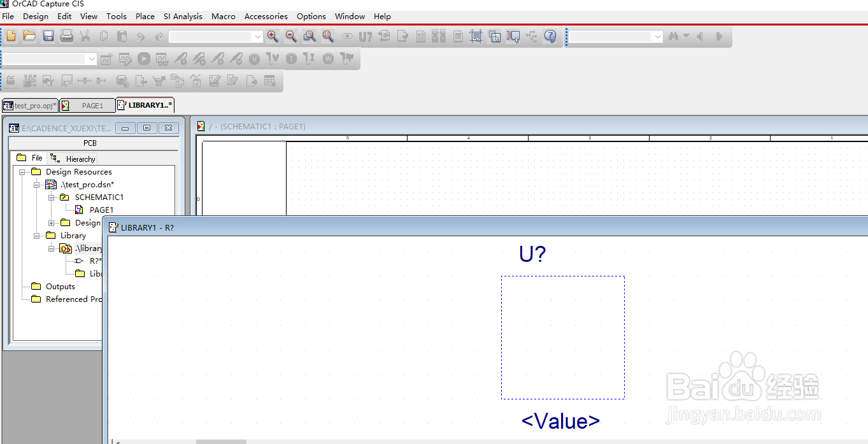Click the New simulation profile icon
The width and height of the screenshot is (868, 444).
pos(106,59)
